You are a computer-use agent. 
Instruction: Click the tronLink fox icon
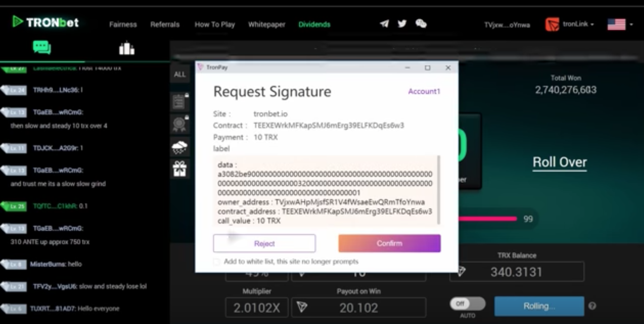pyautogui.click(x=552, y=24)
